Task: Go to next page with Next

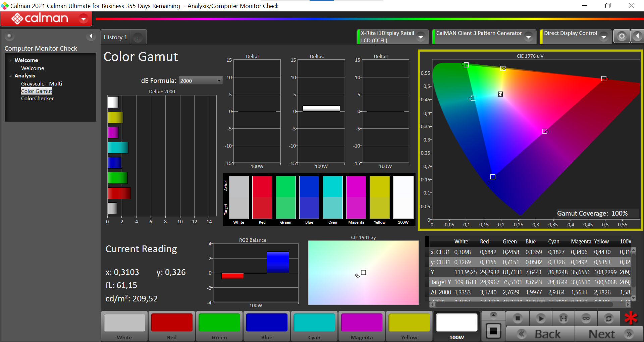Action: click(609, 334)
